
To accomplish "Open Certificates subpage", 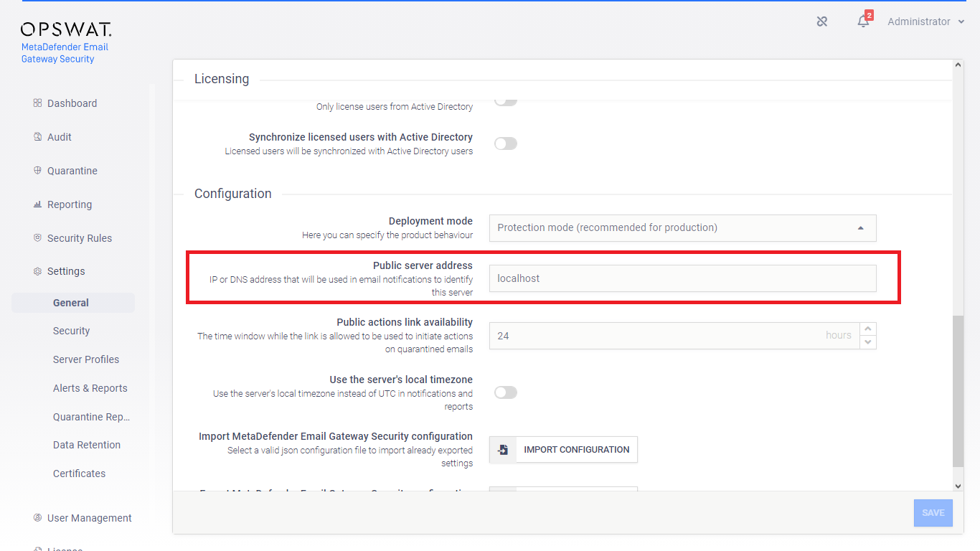I will [x=80, y=474].
